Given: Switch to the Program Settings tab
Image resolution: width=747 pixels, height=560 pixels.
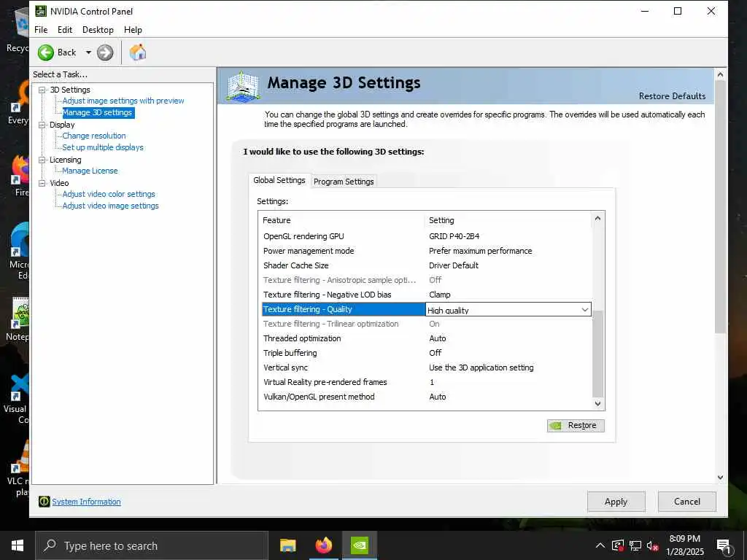Looking at the screenshot, I should pos(344,182).
